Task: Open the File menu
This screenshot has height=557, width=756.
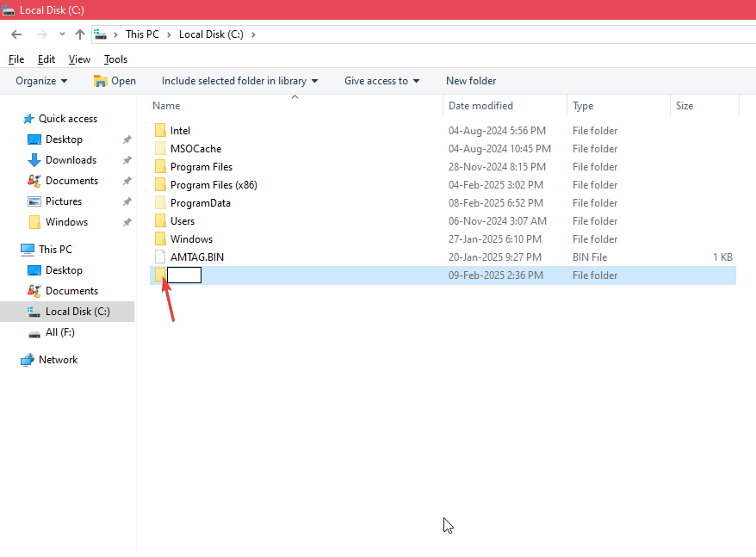Action: [16, 59]
